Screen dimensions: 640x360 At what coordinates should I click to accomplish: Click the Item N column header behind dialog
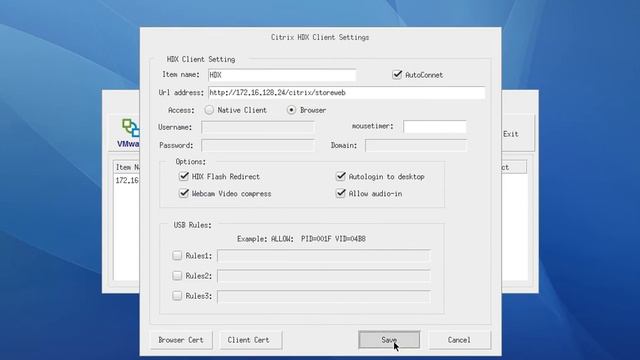127,167
